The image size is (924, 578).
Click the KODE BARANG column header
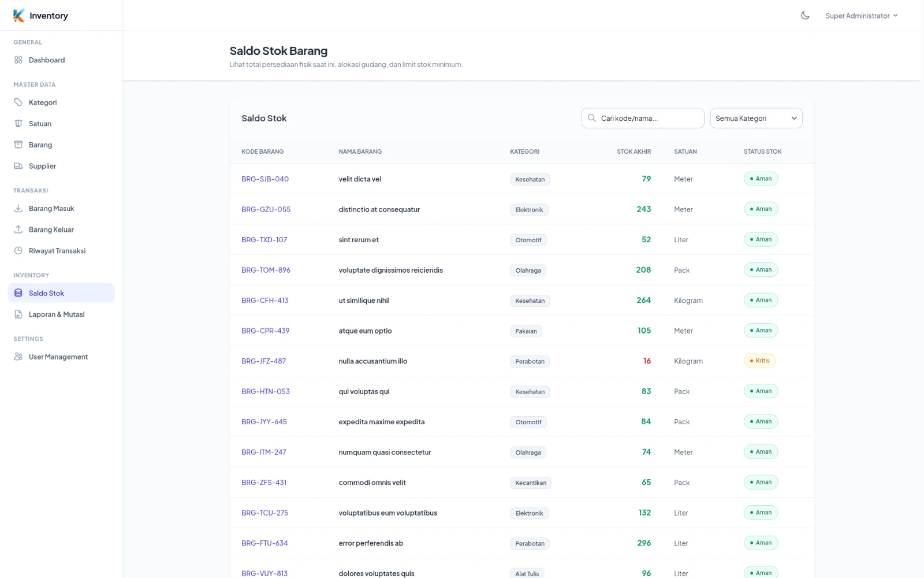(262, 152)
